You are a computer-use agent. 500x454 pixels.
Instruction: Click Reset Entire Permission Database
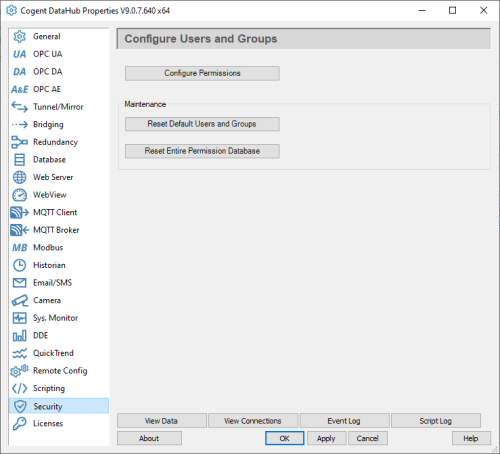(x=202, y=151)
